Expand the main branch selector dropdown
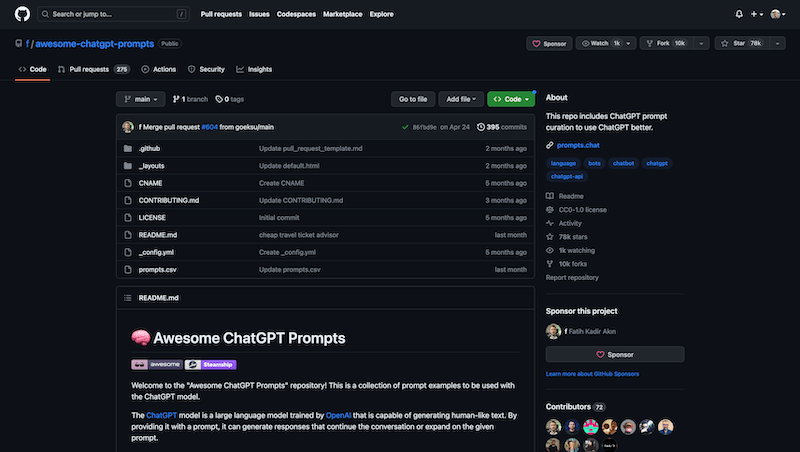Screen dimensions: 800x452 (x=140, y=99)
